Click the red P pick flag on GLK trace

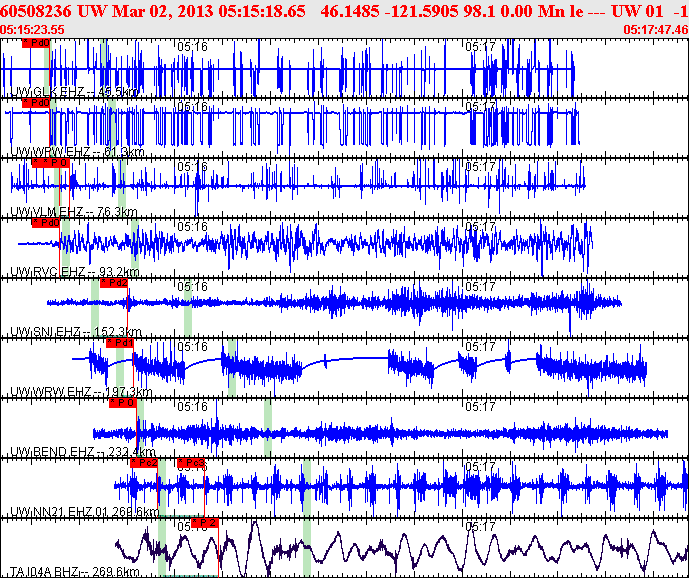[x=36, y=43]
